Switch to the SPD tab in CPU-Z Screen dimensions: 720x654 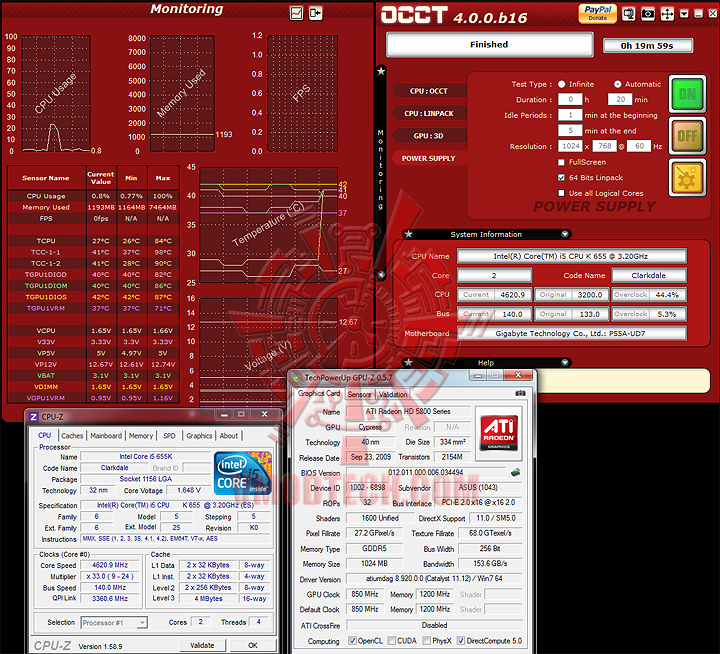click(x=169, y=435)
